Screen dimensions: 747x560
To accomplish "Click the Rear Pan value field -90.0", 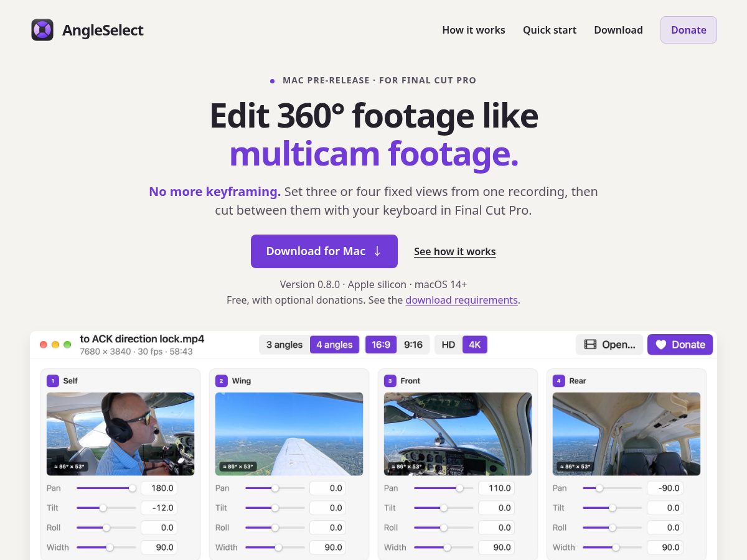I will (665, 488).
